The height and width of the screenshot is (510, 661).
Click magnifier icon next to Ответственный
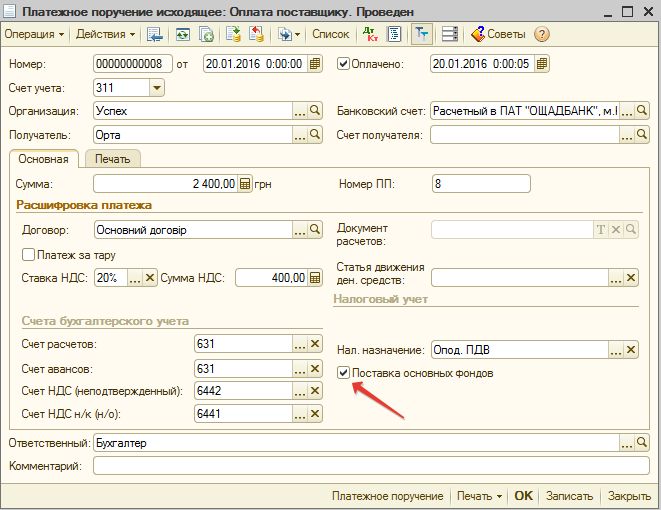click(643, 442)
